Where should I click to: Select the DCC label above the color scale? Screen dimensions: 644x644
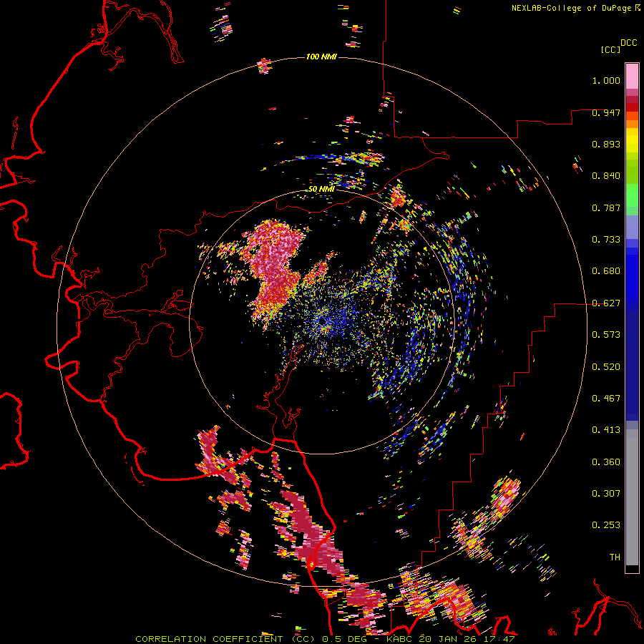[x=629, y=43]
